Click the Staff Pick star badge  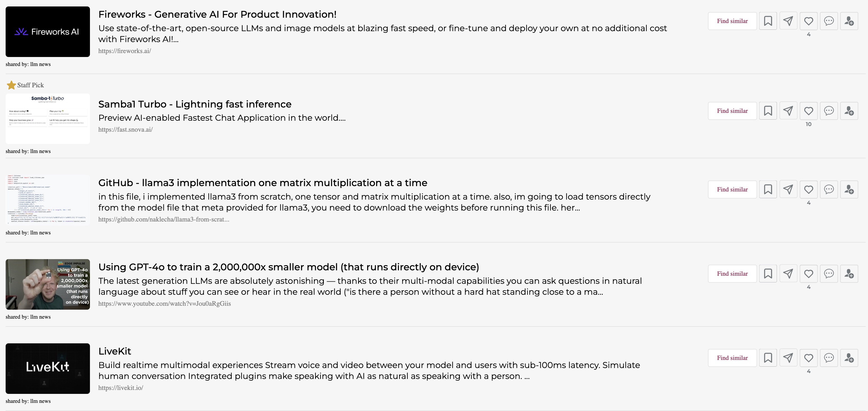12,85
